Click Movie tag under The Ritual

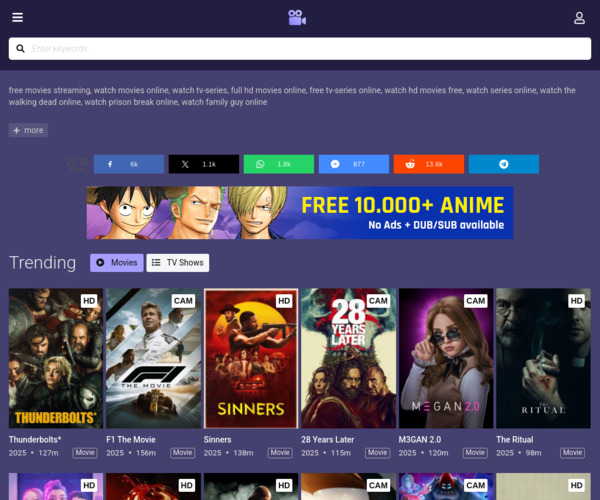572,453
